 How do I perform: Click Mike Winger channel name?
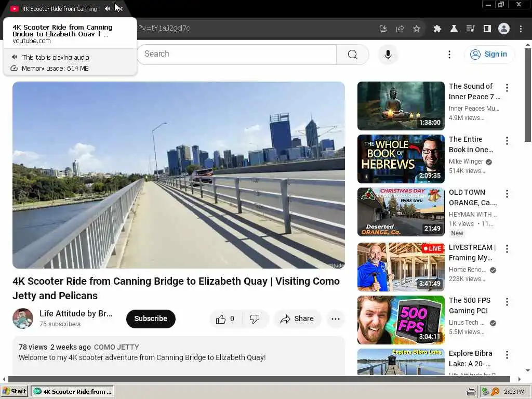(x=466, y=162)
